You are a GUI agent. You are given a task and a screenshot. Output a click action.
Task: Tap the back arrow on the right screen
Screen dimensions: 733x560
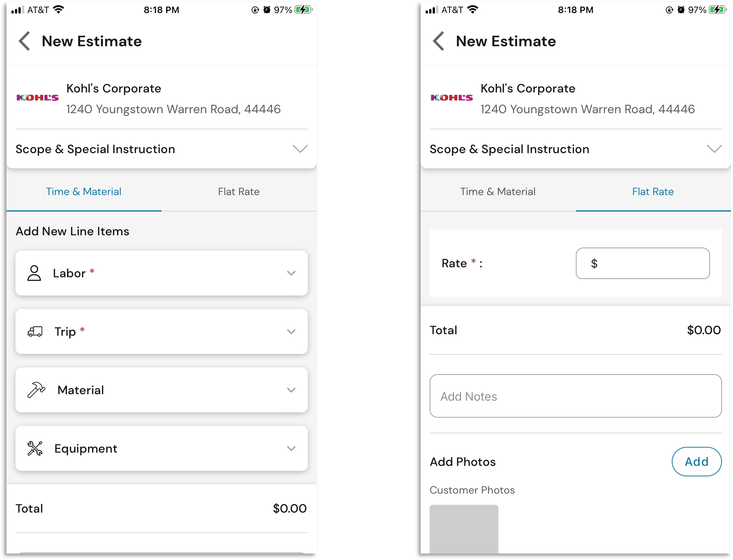pos(438,41)
